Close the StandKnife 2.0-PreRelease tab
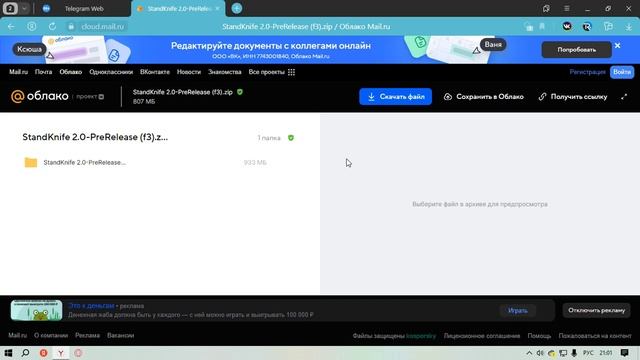This screenshot has width=640, height=360. click(217, 8)
